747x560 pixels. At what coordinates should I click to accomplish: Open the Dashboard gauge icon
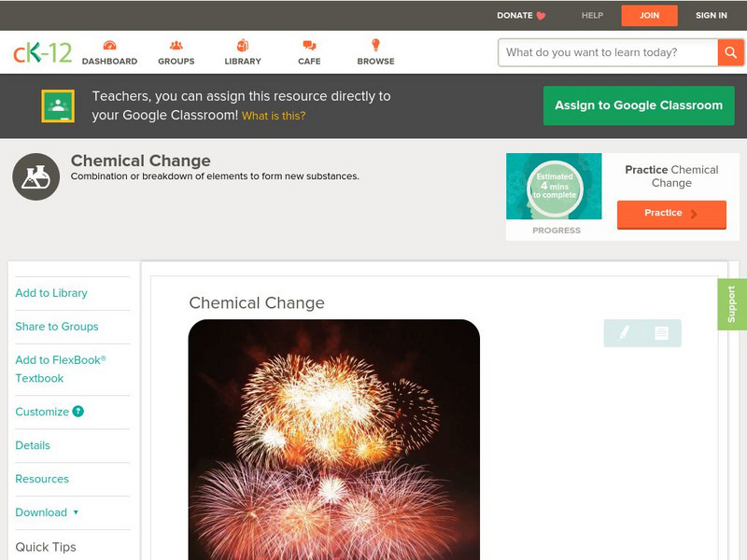click(109, 45)
